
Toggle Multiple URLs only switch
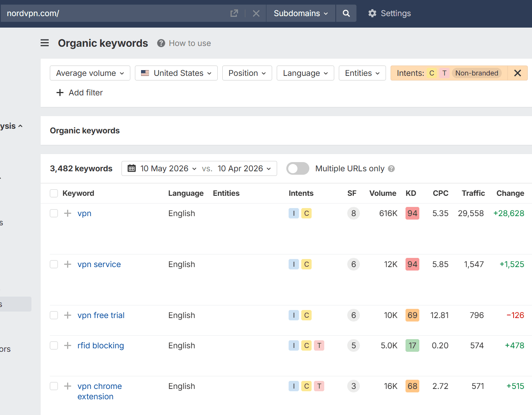click(x=298, y=169)
